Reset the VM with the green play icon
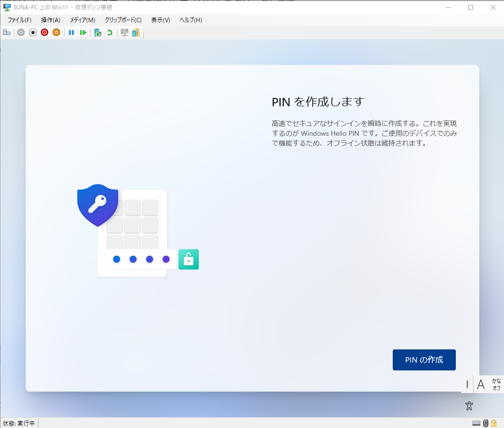This screenshot has height=428, width=504. tap(83, 32)
